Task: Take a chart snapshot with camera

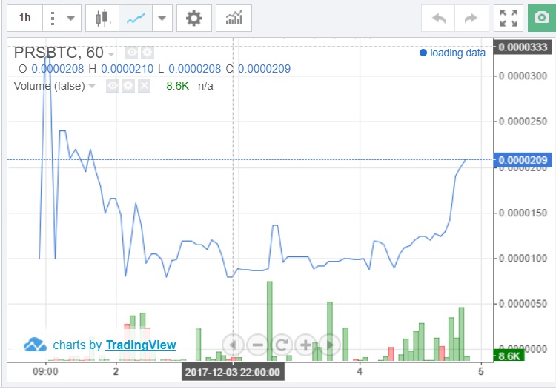Action: click(542, 18)
